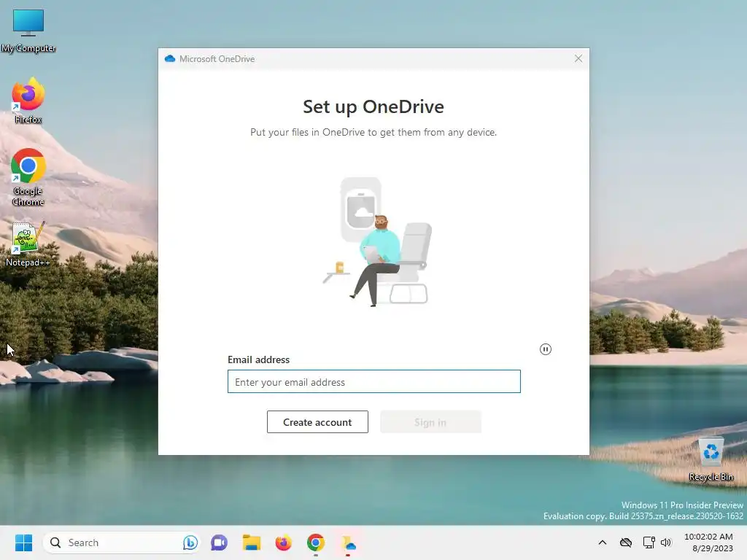Click the Create account button

tap(317, 422)
